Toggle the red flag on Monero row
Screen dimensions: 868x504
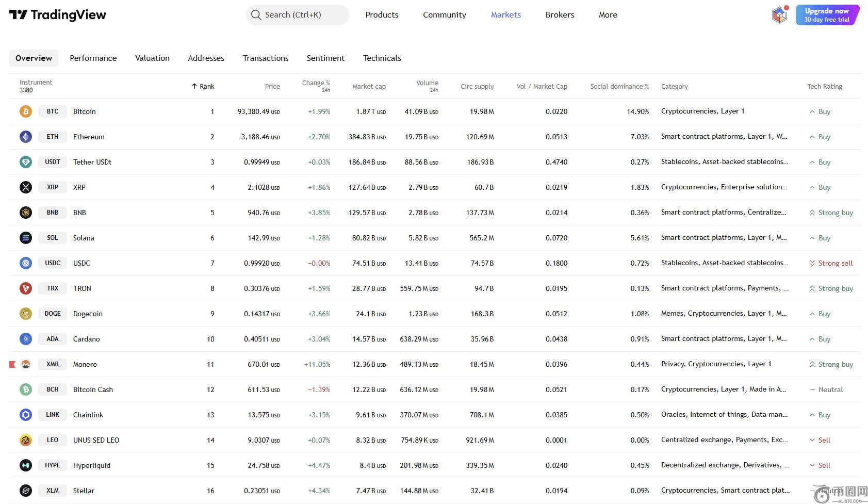point(12,365)
